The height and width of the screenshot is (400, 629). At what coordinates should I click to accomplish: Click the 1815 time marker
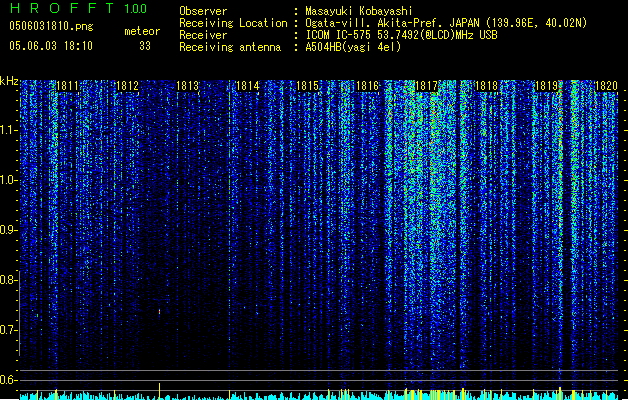[307, 86]
